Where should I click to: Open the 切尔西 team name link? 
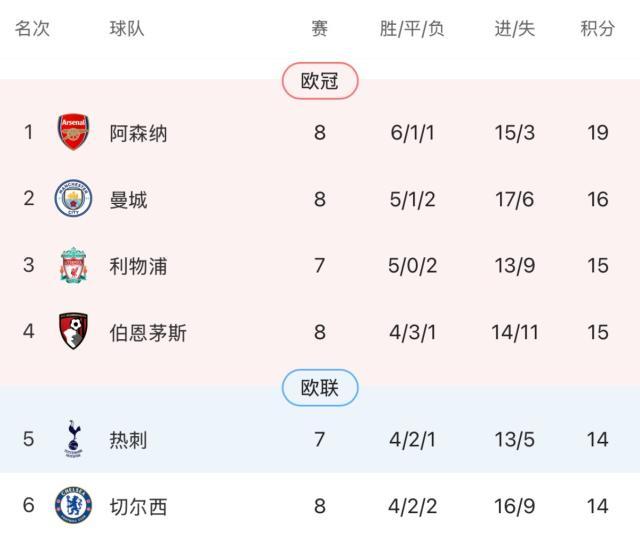138,506
